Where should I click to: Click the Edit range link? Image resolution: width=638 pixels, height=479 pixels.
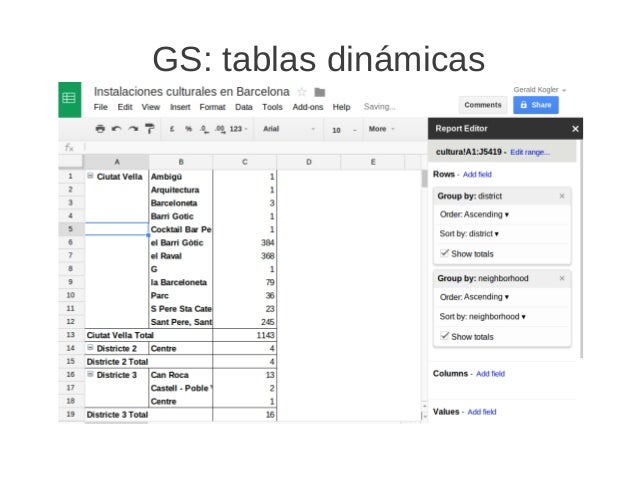(x=530, y=152)
